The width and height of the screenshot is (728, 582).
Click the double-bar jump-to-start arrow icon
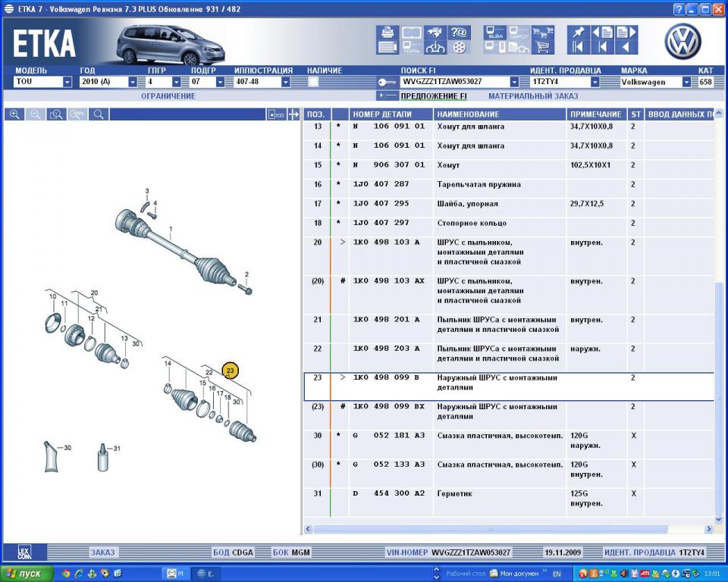pos(579,47)
